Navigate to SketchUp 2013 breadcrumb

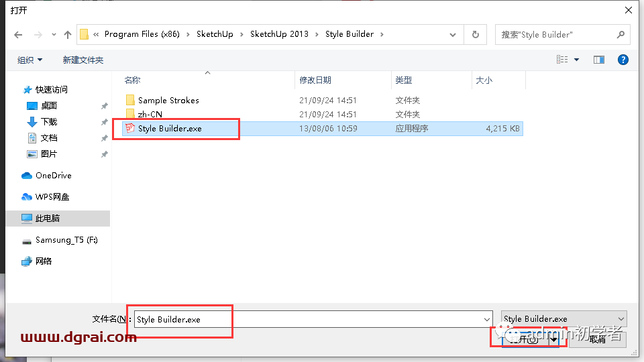(x=279, y=34)
